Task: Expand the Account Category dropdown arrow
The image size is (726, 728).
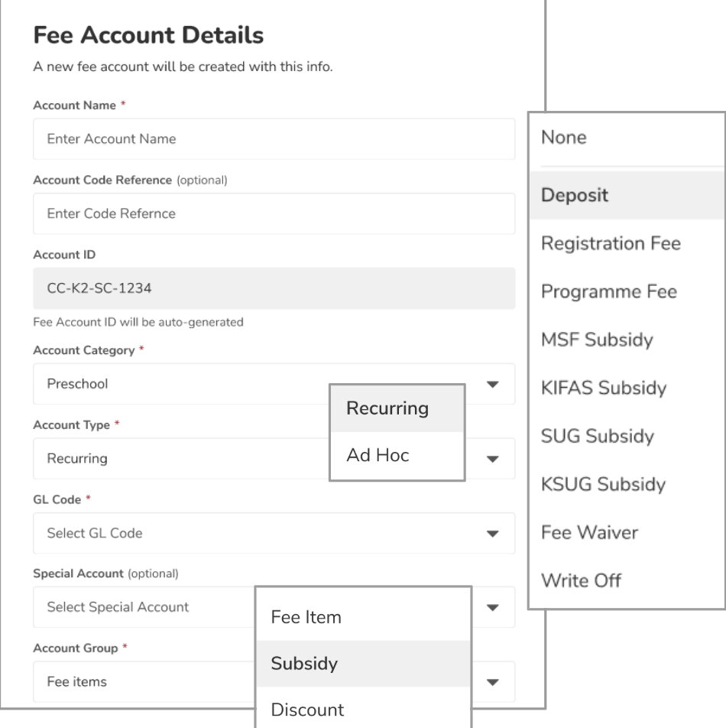Action: click(x=493, y=385)
